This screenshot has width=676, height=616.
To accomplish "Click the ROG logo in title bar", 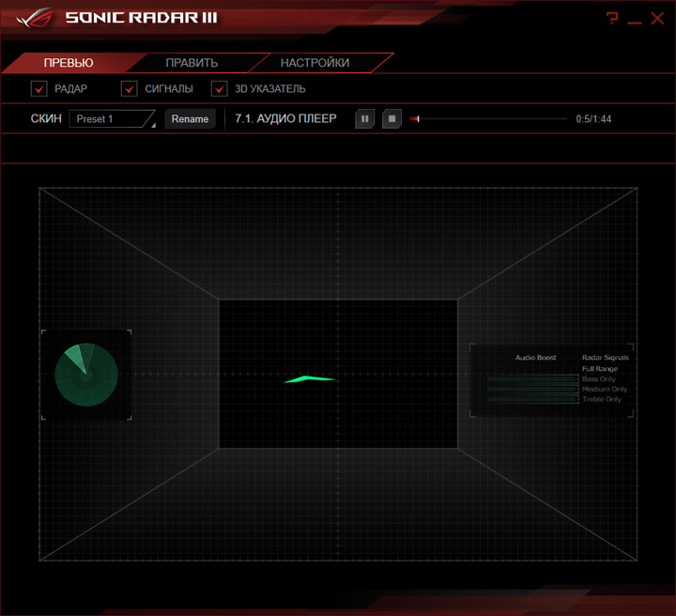I will tap(35, 18).
